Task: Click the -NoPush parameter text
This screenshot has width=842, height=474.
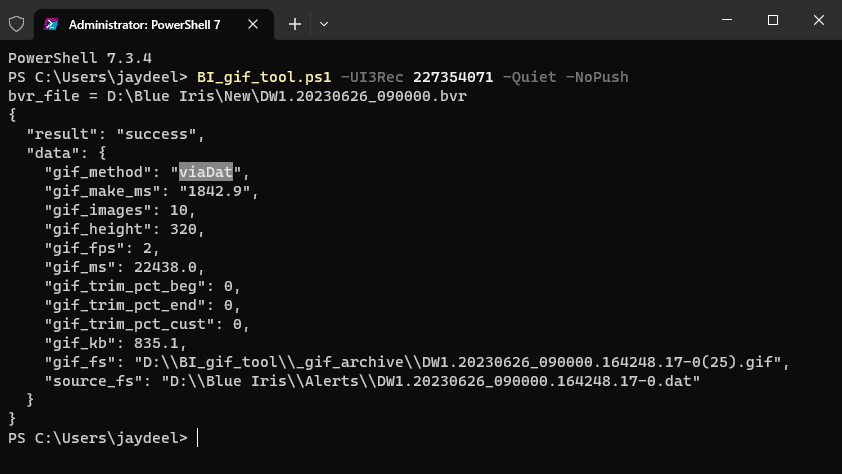Action: (597, 77)
